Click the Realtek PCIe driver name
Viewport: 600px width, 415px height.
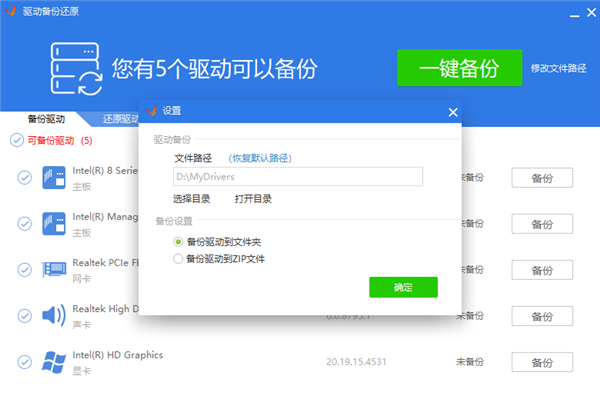coord(106,263)
